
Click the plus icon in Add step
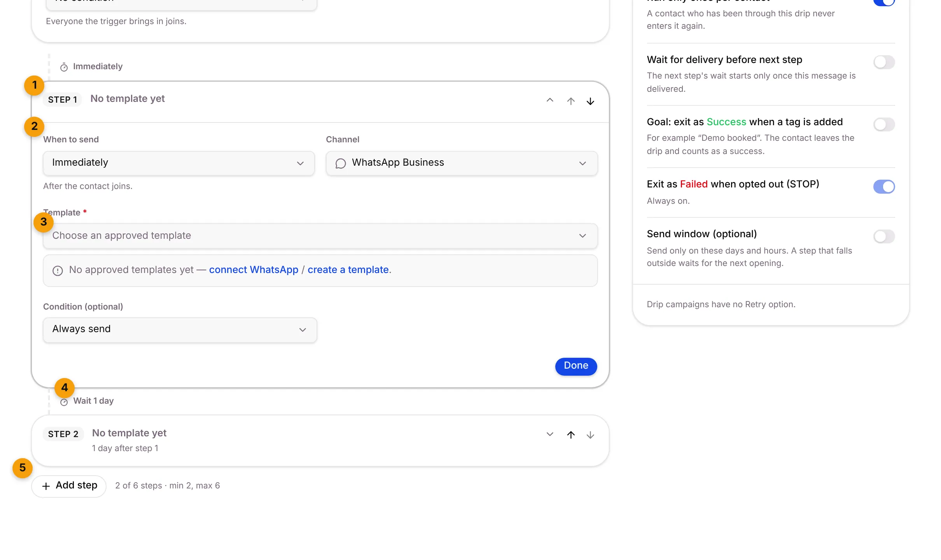(x=46, y=486)
